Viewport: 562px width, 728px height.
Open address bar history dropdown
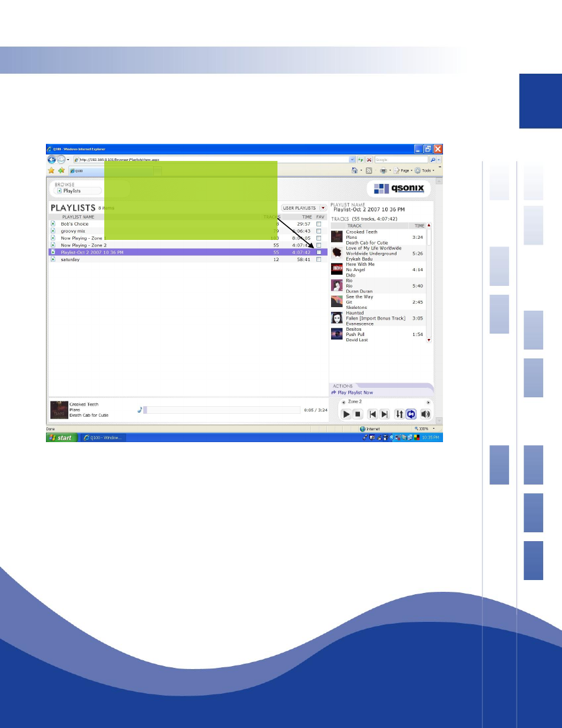pos(352,160)
